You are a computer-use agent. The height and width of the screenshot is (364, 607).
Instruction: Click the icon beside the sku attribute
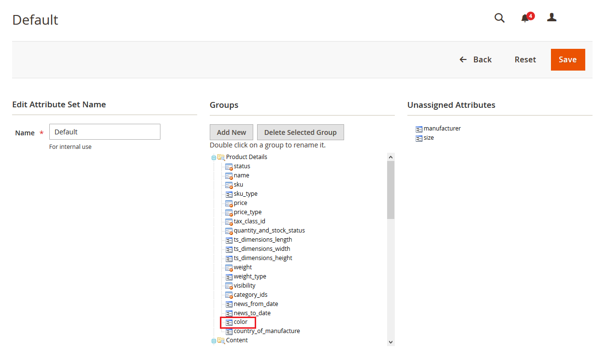[229, 185]
